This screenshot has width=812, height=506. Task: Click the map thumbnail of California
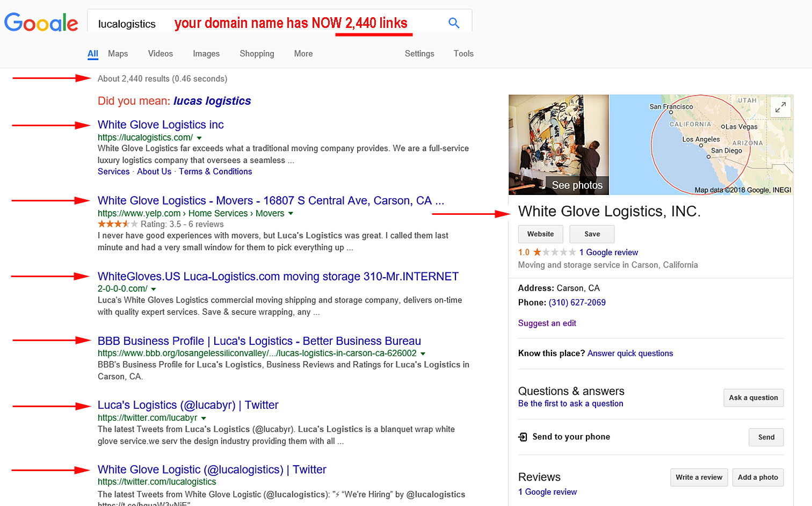pos(701,144)
